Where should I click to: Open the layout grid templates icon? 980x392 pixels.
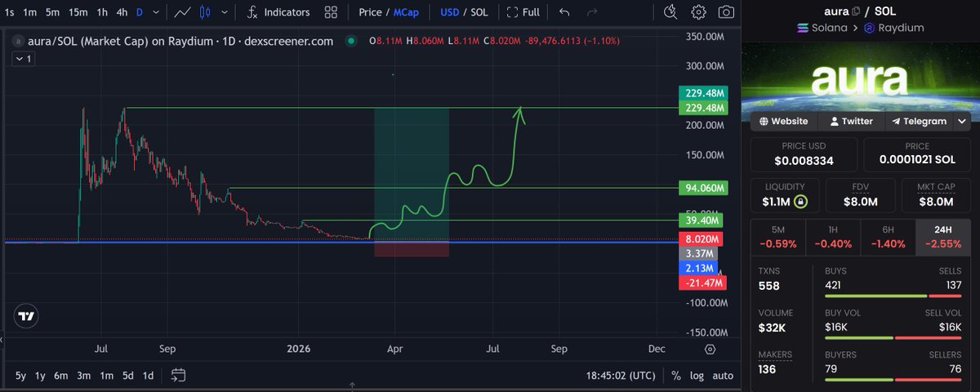pyautogui.click(x=331, y=12)
